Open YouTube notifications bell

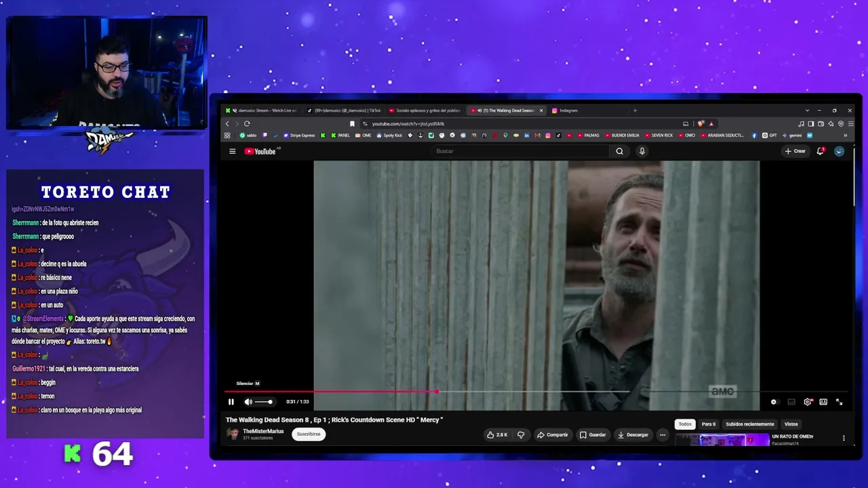pos(820,151)
